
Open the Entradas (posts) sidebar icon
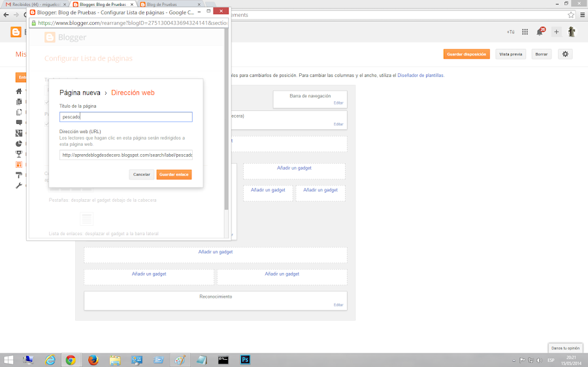tap(19, 102)
